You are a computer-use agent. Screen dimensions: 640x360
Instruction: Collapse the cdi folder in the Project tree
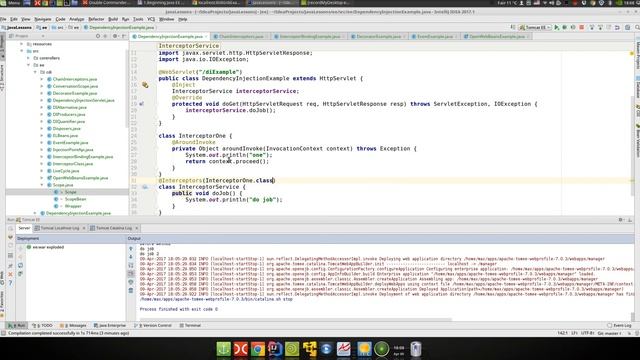pyautogui.click(x=35, y=72)
